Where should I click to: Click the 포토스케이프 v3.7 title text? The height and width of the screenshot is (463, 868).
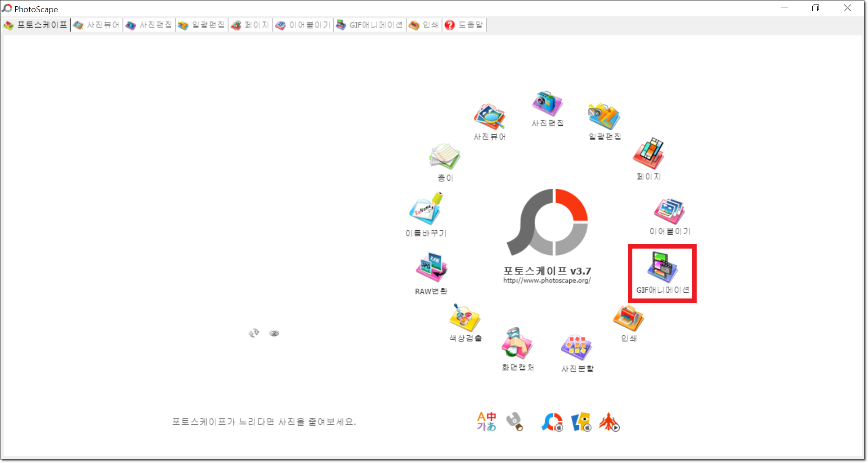[x=547, y=271]
